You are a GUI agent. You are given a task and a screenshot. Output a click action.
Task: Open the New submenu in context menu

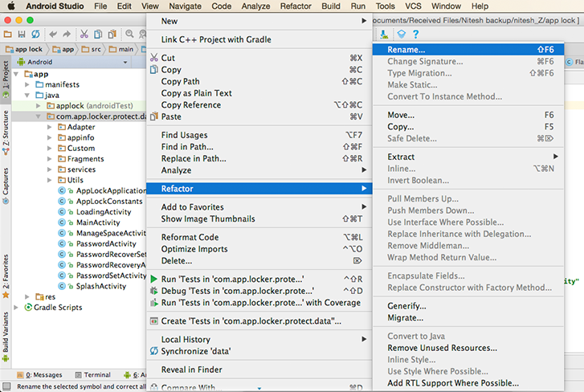pos(259,21)
